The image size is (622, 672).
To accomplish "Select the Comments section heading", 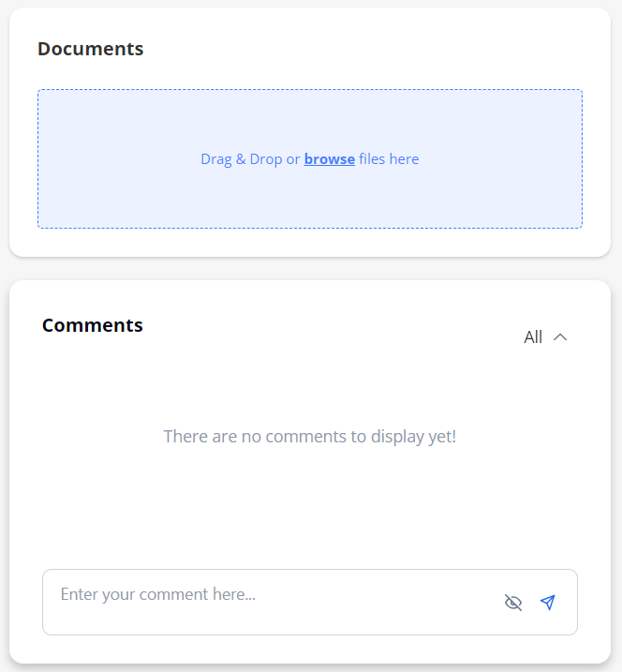I will [93, 325].
